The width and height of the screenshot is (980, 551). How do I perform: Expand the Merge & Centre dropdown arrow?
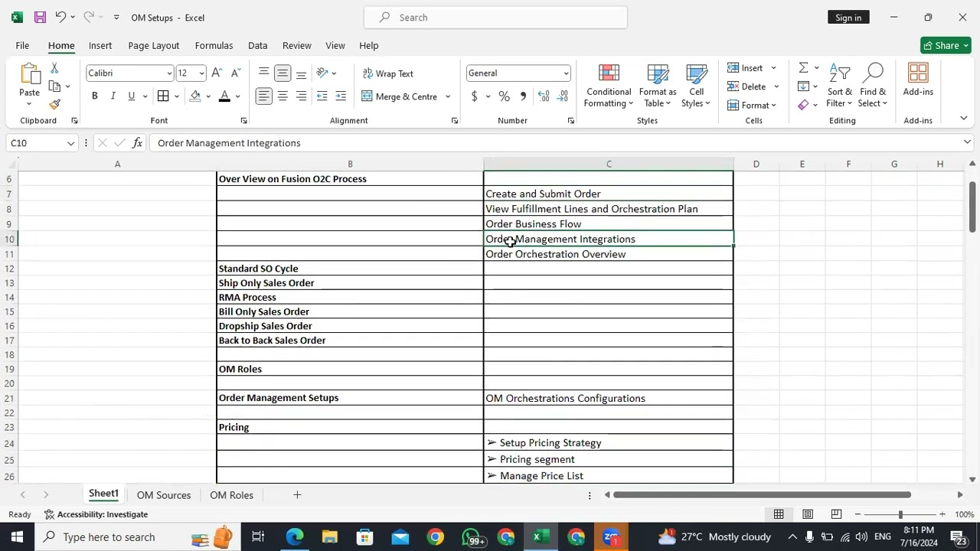[x=448, y=96]
